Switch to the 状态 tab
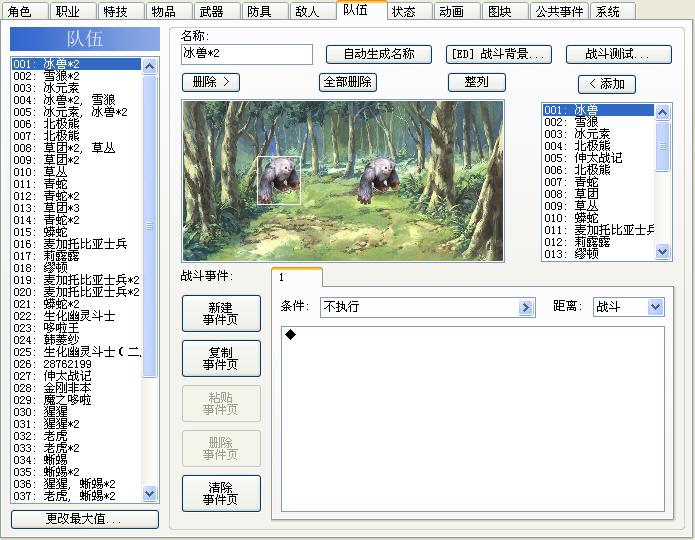This screenshot has width=695, height=540. 409,11
